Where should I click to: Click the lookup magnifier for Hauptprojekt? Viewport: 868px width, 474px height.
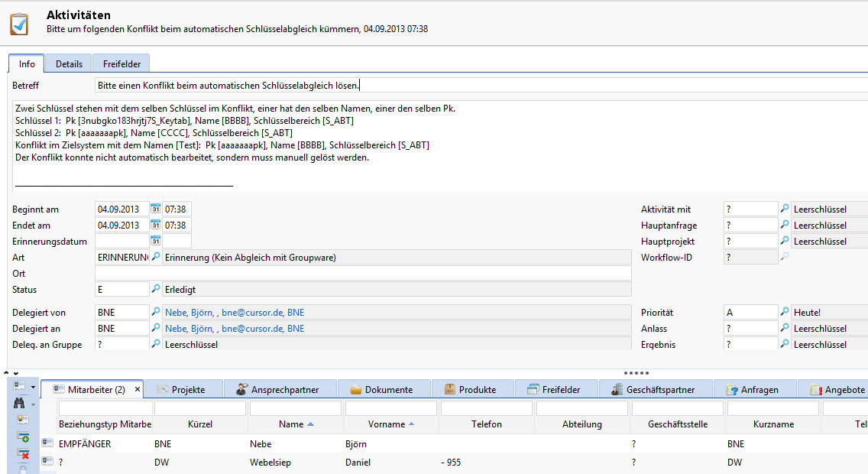784,242
